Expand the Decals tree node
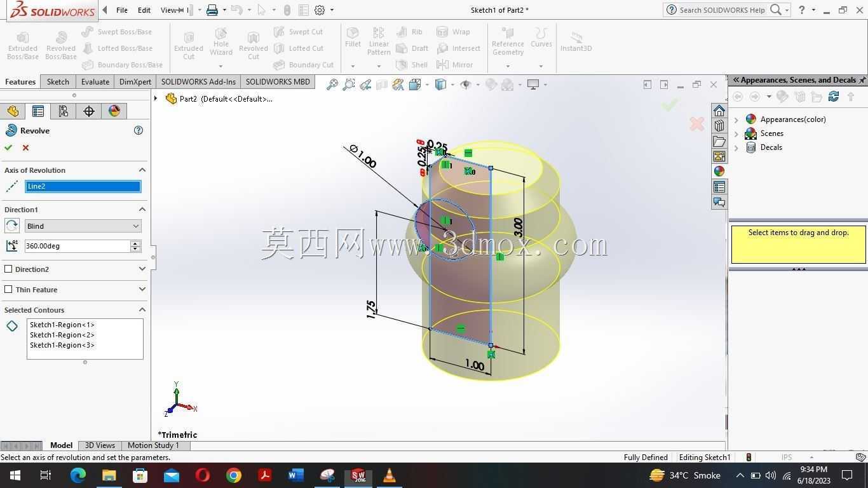The height and width of the screenshot is (488, 868). click(736, 147)
